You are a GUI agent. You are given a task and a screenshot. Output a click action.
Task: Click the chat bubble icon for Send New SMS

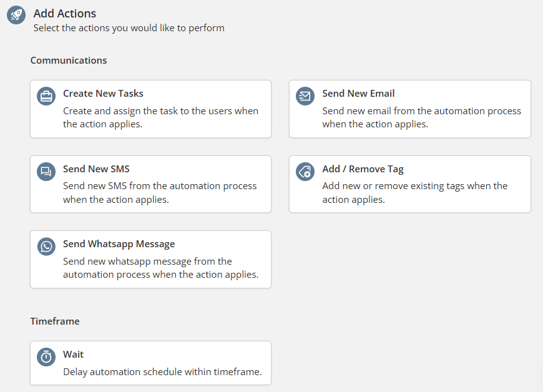(x=46, y=172)
